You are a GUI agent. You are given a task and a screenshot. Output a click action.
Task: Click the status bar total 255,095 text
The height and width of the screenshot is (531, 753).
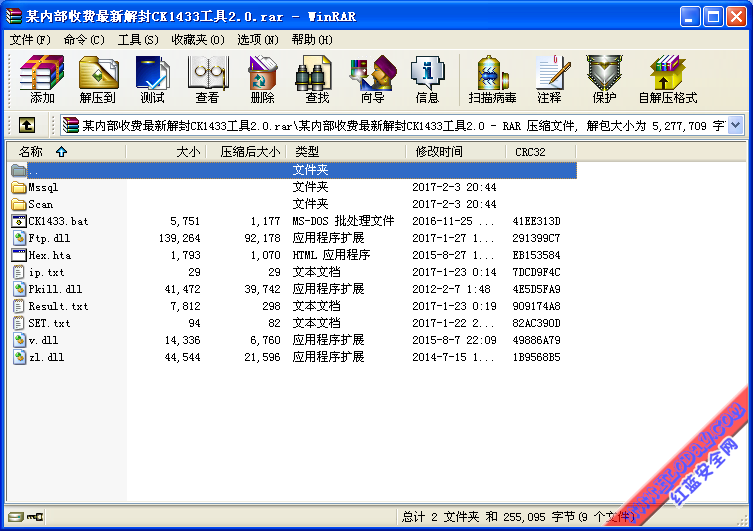[518, 517]
